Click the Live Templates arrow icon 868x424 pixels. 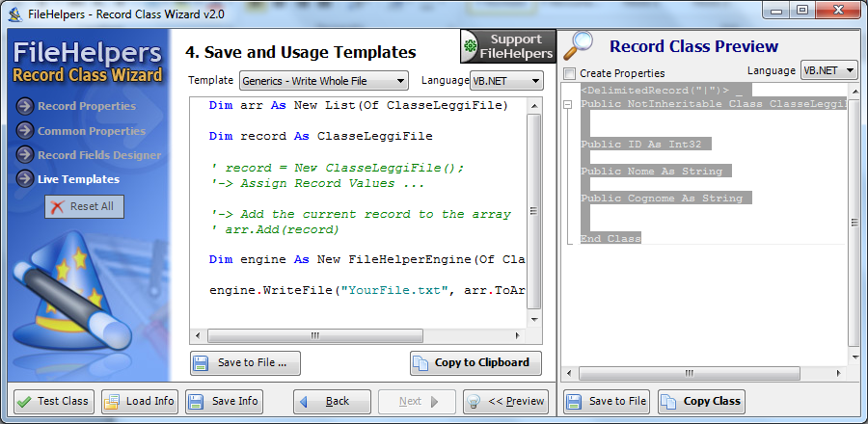click(x=25, y=179)
